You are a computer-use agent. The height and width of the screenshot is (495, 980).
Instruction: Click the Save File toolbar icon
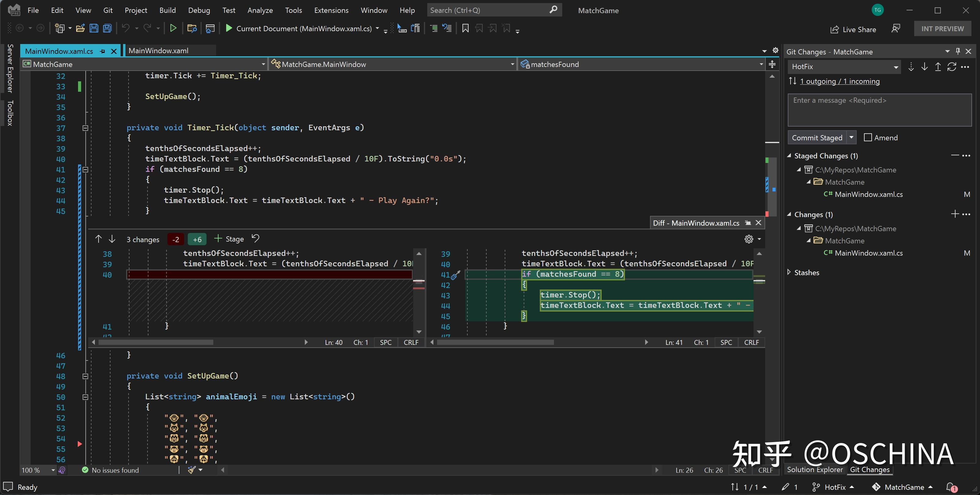pyautogui.click(x=94, y=28)
